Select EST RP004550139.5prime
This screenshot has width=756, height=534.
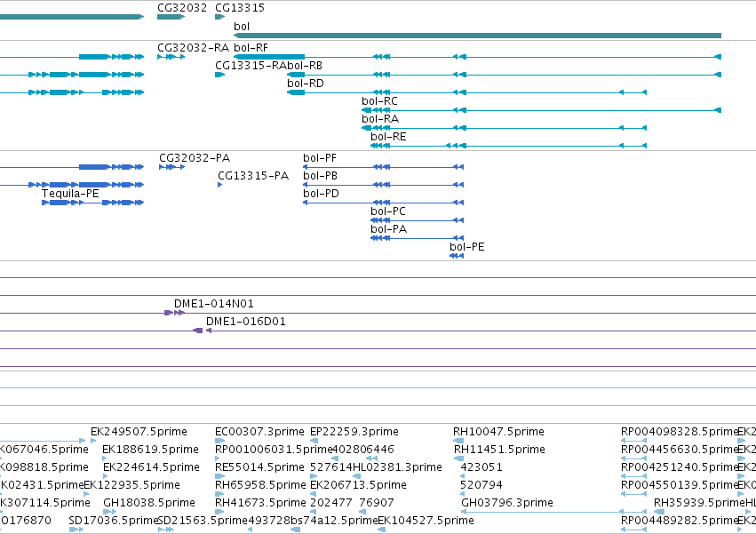pos(679,485)
